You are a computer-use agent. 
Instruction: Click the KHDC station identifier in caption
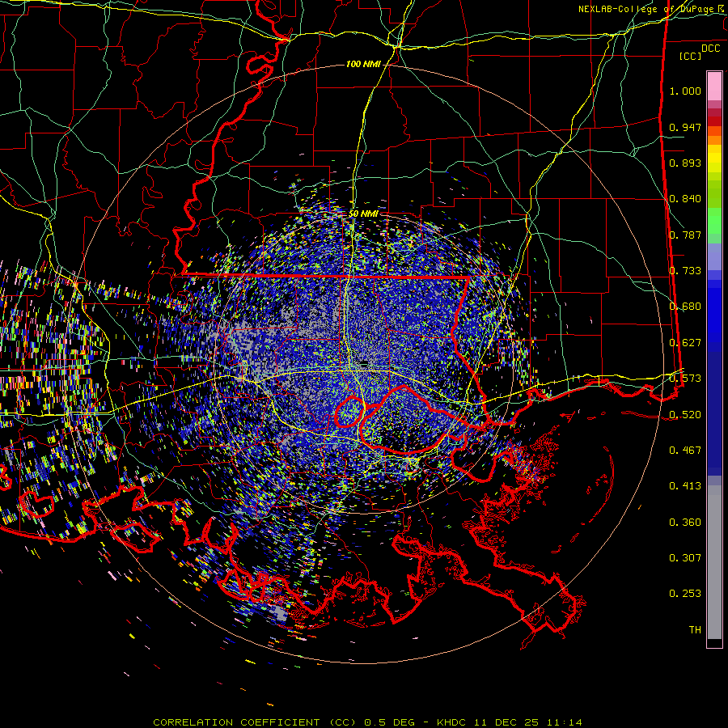(x=453, y=722)
